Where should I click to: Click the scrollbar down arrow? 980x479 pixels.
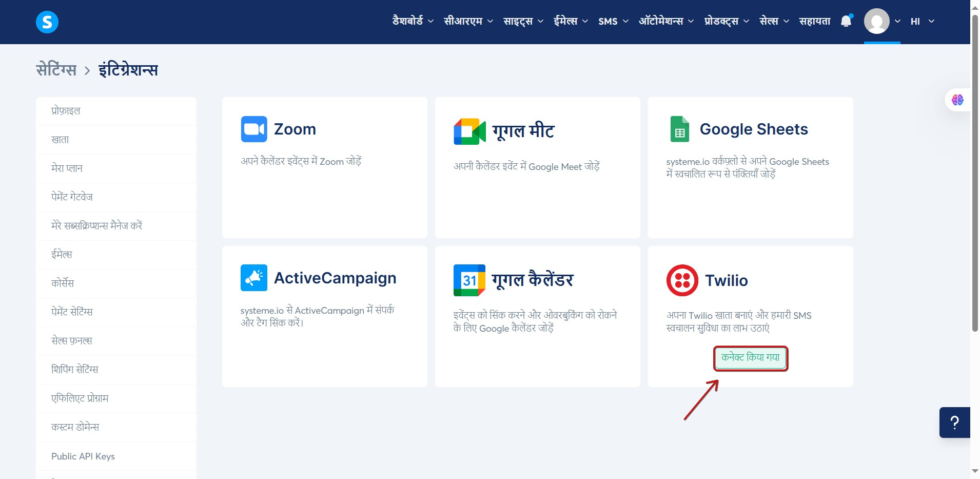pyautogui.click(x=975, y=471)
